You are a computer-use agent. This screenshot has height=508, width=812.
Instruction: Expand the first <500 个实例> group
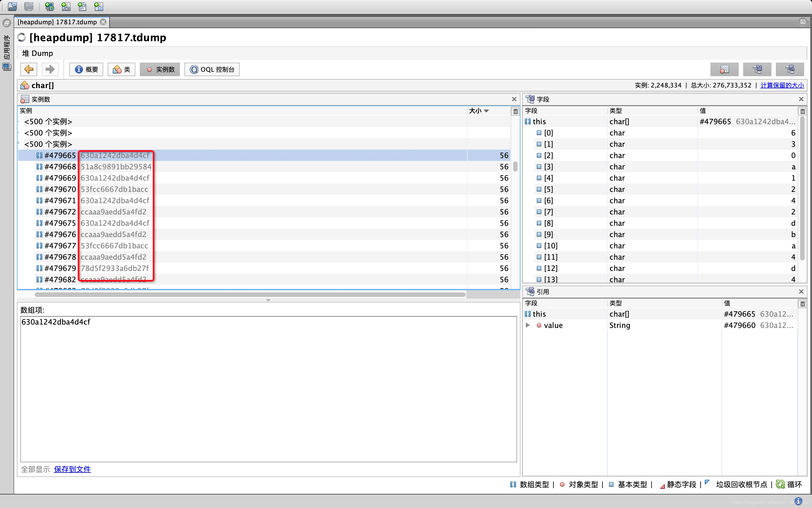(x=19, y=122)
